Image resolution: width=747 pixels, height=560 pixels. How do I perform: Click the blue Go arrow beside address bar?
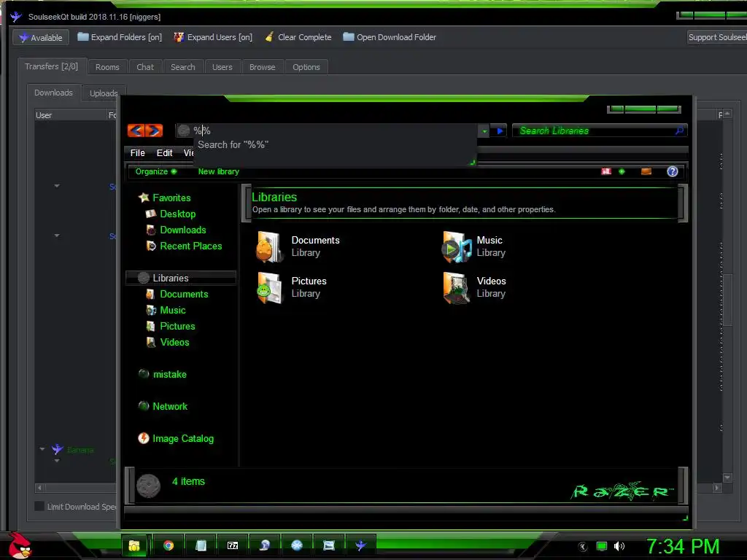500,131
